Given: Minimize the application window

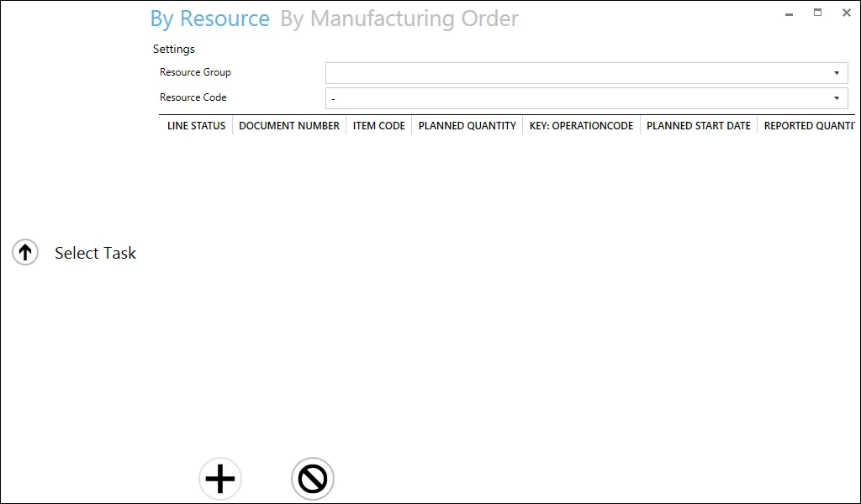Looking at the screenshot, I should click(x=788, y=13).
